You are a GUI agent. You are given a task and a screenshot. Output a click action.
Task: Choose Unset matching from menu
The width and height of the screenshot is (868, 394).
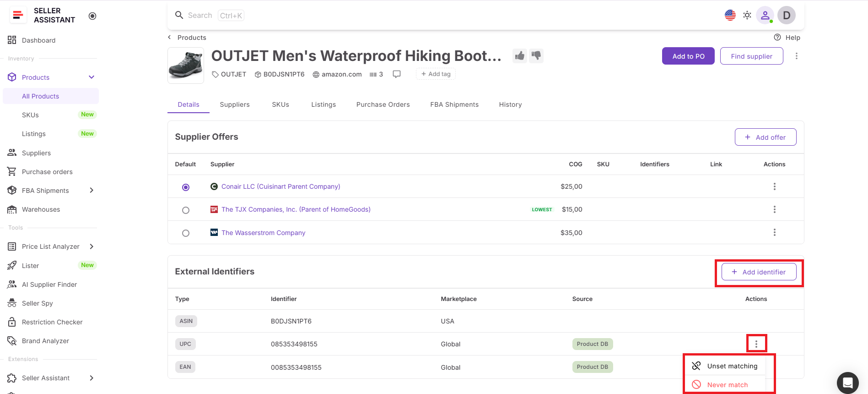click(725, 366)
